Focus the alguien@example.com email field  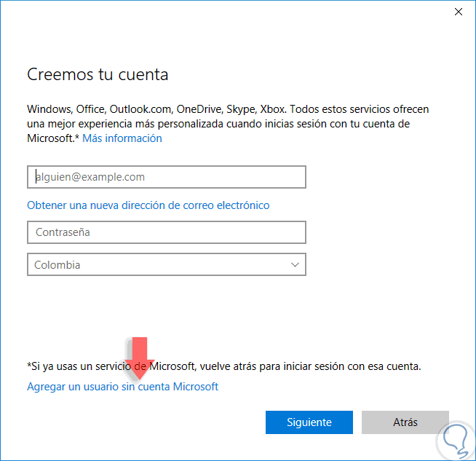click(x=167, y=177)
